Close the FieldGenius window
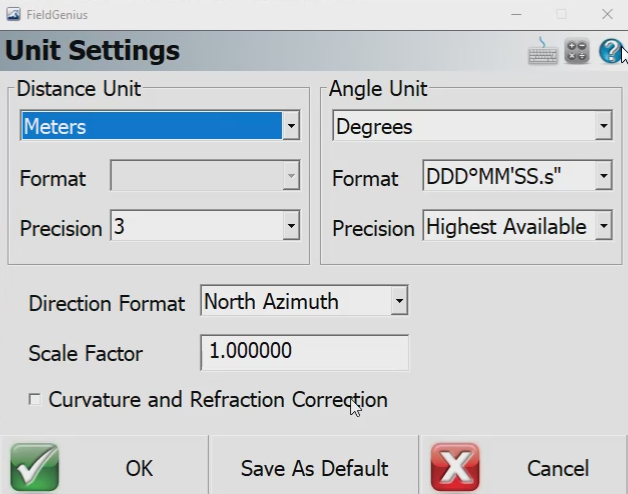 pos(607,14)
